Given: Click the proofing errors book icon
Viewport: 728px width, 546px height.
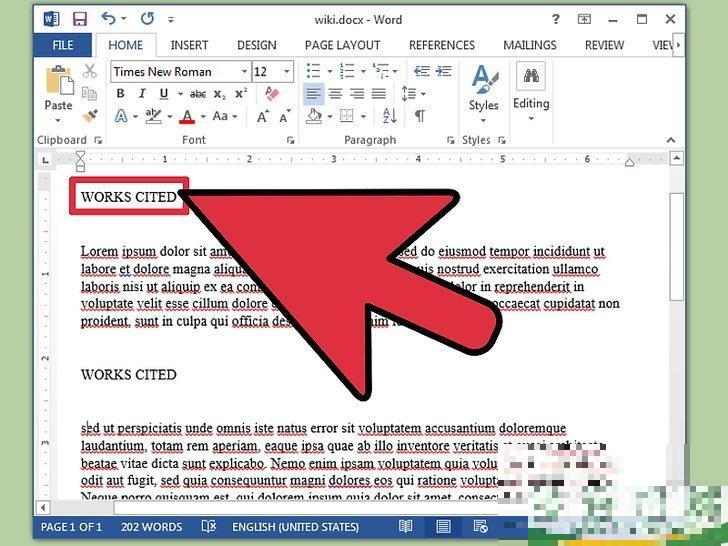Looking at the screenshot, I should click(209, 526).
